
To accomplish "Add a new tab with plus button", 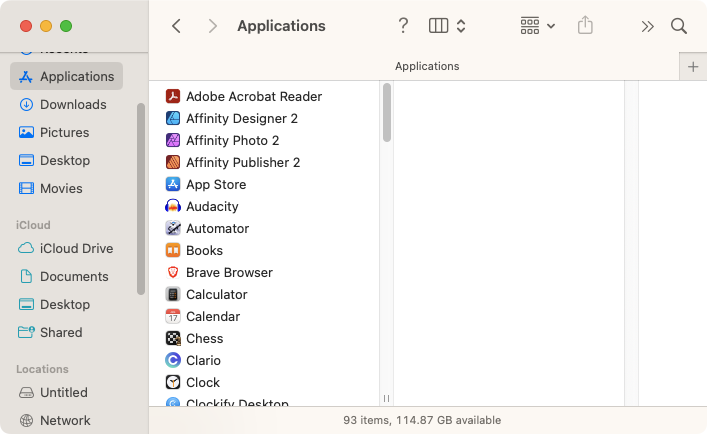I will pyautogui.click(x=693, y=67).
